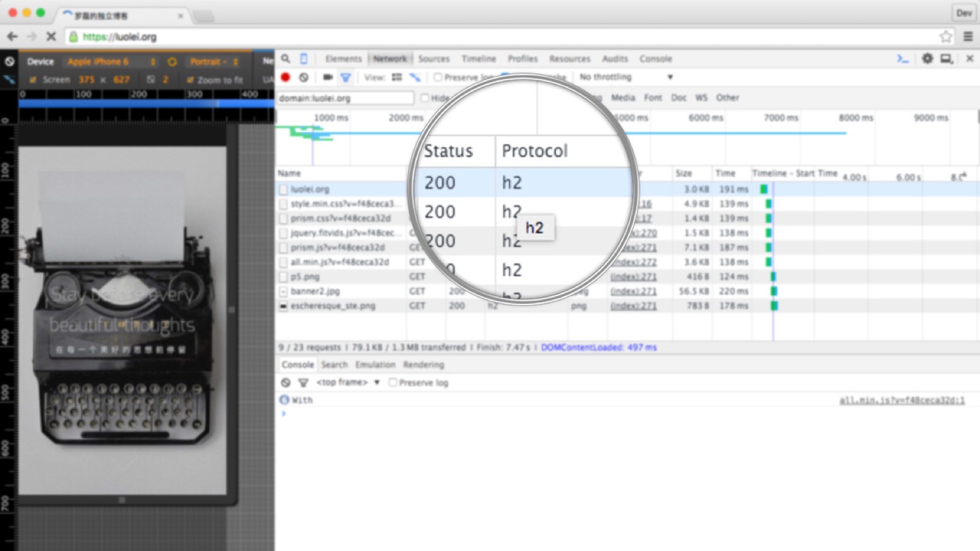The height and width of the screenshot is (551, 980).
Task: Open the all.min.js source link
Action: click(902, 400)
